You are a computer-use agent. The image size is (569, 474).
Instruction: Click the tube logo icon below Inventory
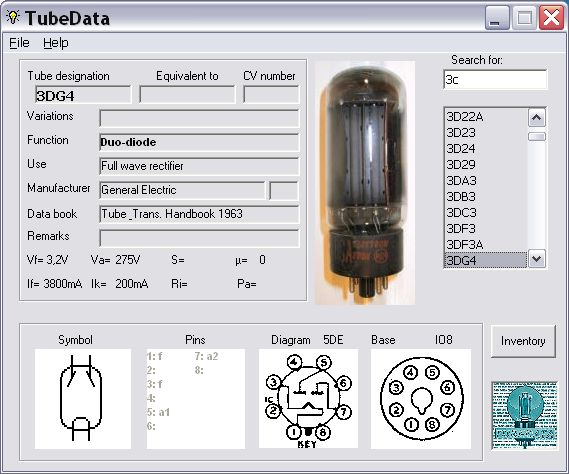(524, 416)
